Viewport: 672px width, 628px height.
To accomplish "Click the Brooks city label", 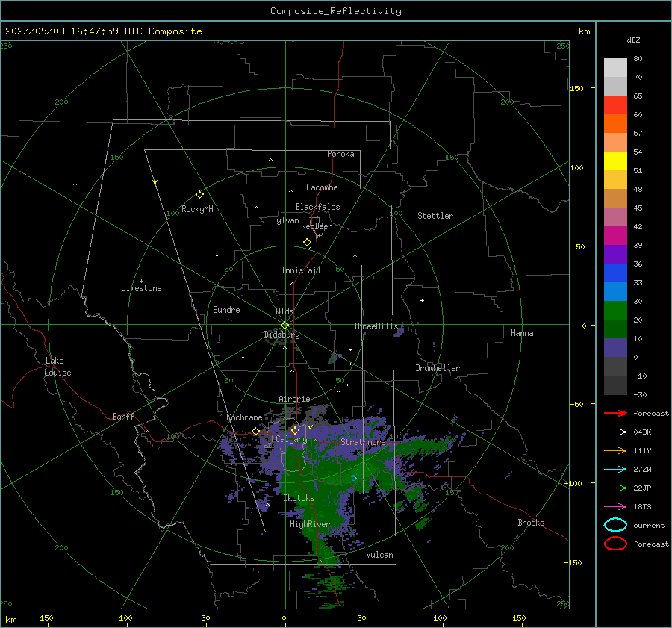I will [531, 523].
